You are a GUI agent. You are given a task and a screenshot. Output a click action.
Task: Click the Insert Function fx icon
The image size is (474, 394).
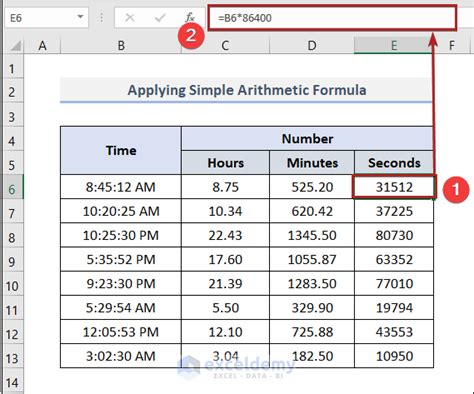point(190,17)
